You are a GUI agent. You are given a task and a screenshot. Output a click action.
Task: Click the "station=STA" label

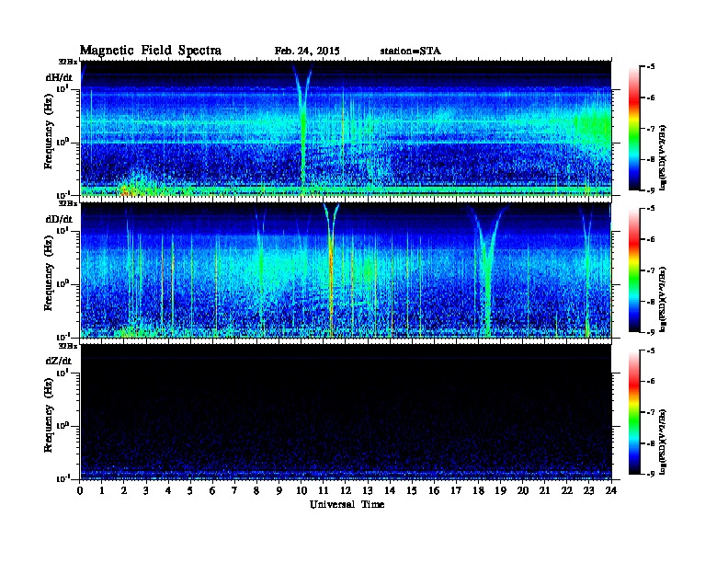[x=410, y=52]
